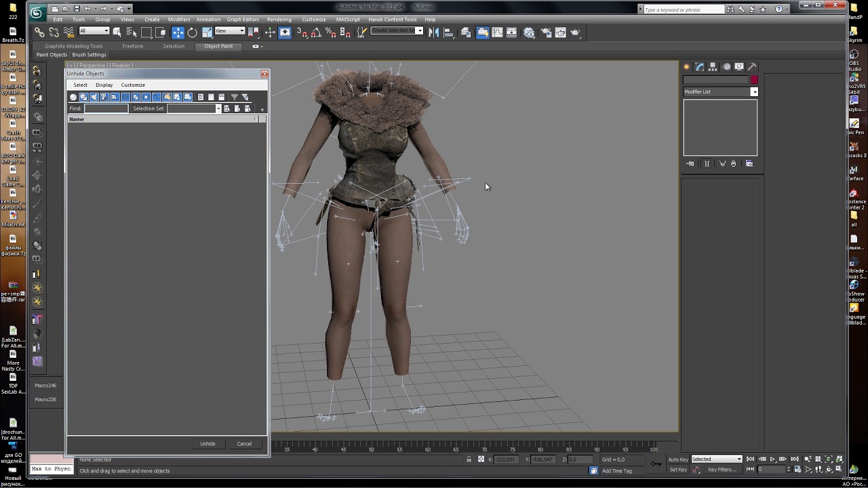Click the Mirror tool icon
Viewport: 868px width, 488px height.
434,33
